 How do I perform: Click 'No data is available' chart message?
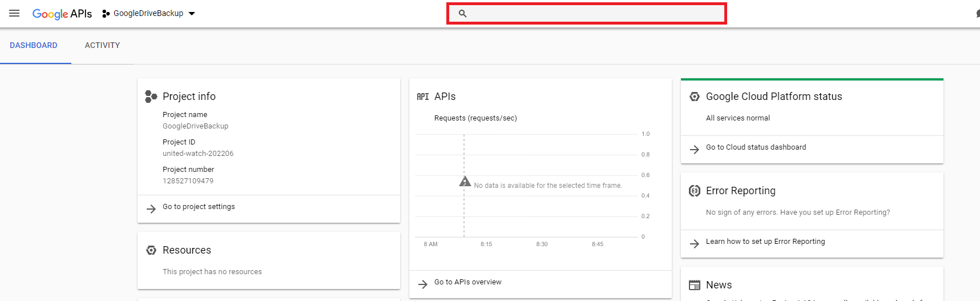pyautogui.click(x=548, y=186)
